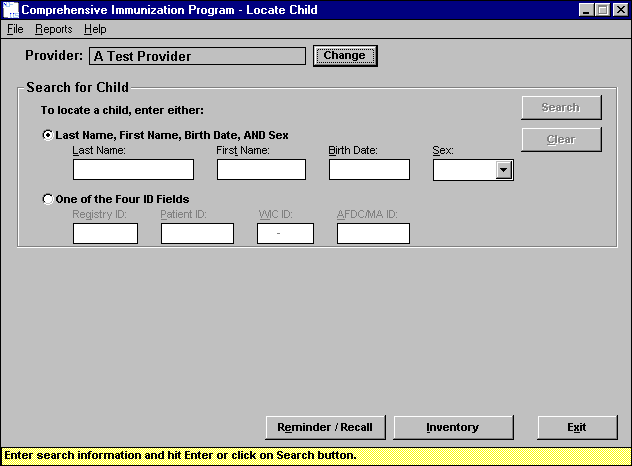Screen dimensions: 632x466
Task: Click into the First Name text field
Action: 261,170
